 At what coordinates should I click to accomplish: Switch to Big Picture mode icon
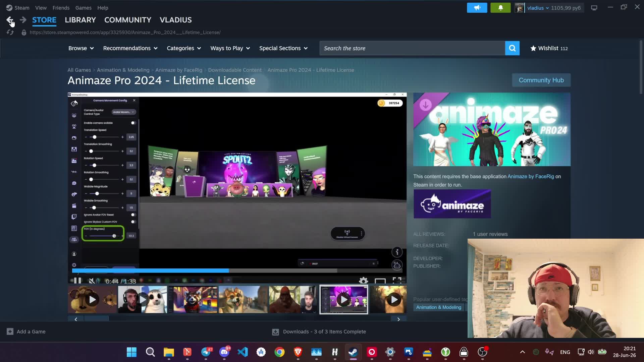pos(594,8)
